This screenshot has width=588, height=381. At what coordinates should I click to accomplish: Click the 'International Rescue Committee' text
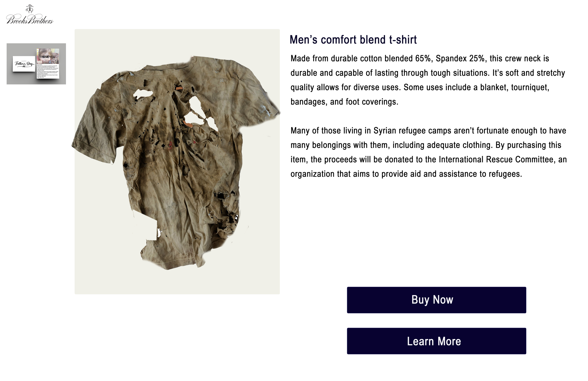click(x=496, y=159)
